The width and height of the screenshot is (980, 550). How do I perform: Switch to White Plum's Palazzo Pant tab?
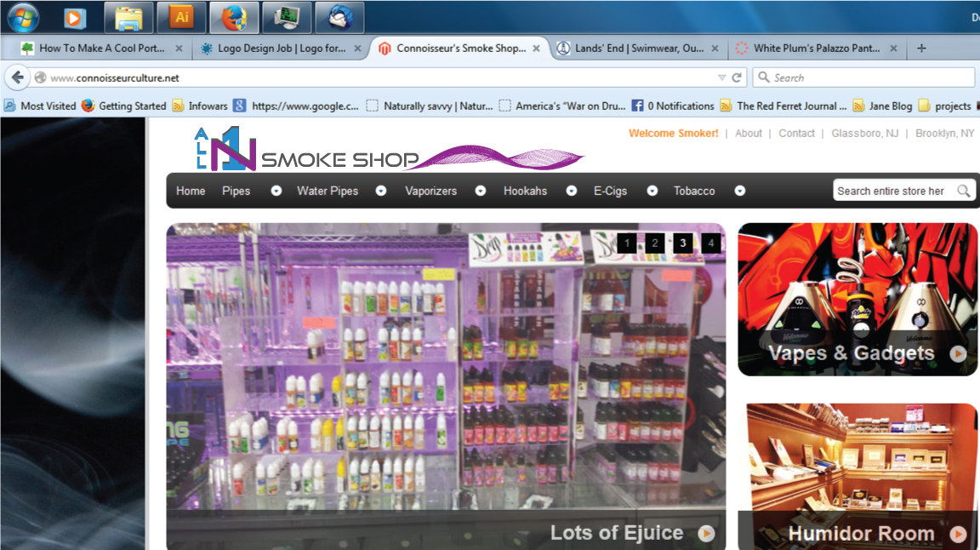tap(816, 49)
